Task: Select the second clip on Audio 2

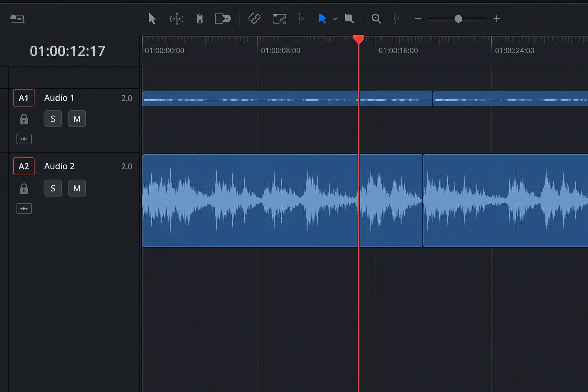Action: point(505,201)
